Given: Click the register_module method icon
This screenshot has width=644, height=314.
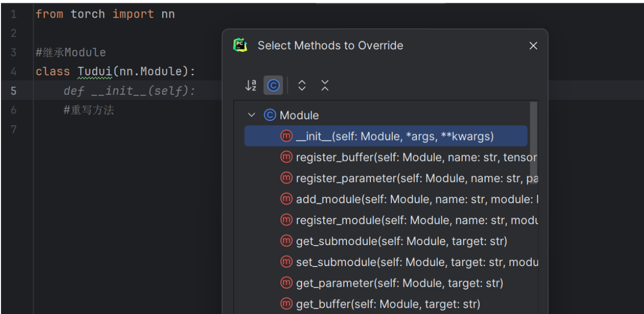Looking at the screenshot, I should click(286, 221).
